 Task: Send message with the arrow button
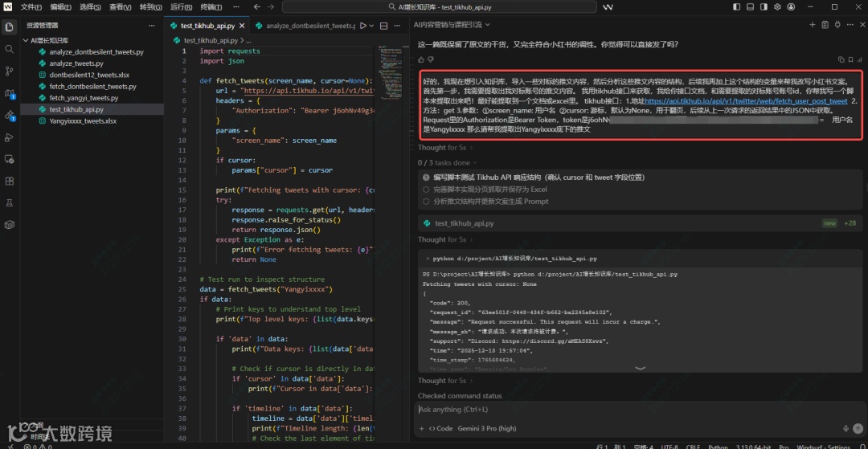[x=858, y=429]
